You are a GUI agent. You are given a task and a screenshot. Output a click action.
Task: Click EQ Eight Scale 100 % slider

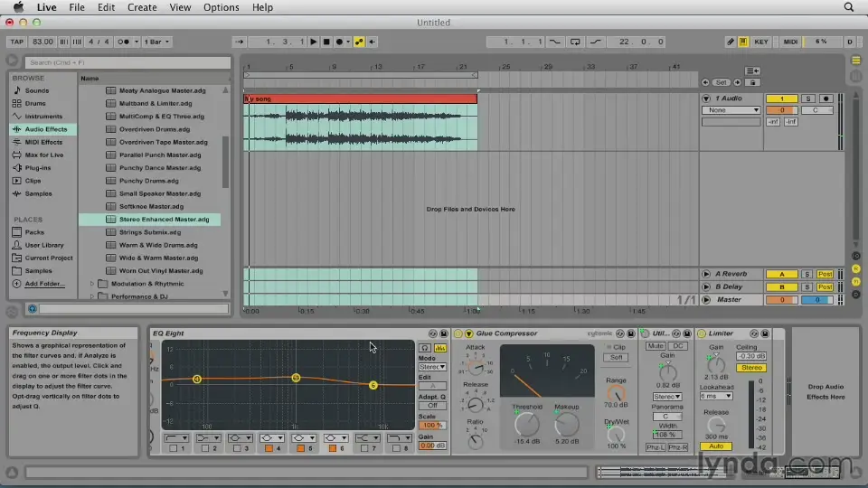click(432, 426)
